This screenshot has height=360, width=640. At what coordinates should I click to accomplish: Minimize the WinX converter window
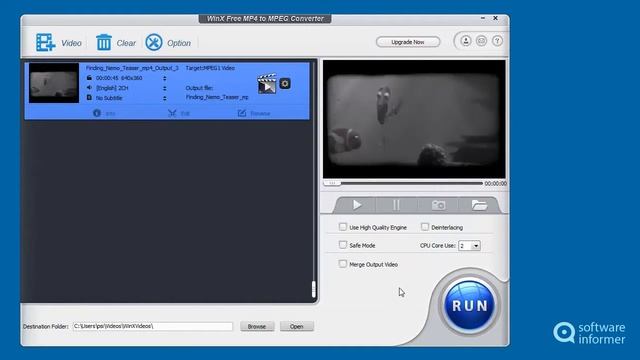(483, 18)
